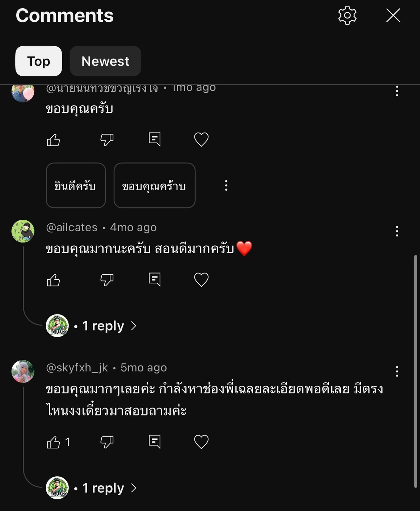The height and width of the screenshot is (511, 420).
Task: Open comment settings gear icon
Action: [x=347, y=16]
